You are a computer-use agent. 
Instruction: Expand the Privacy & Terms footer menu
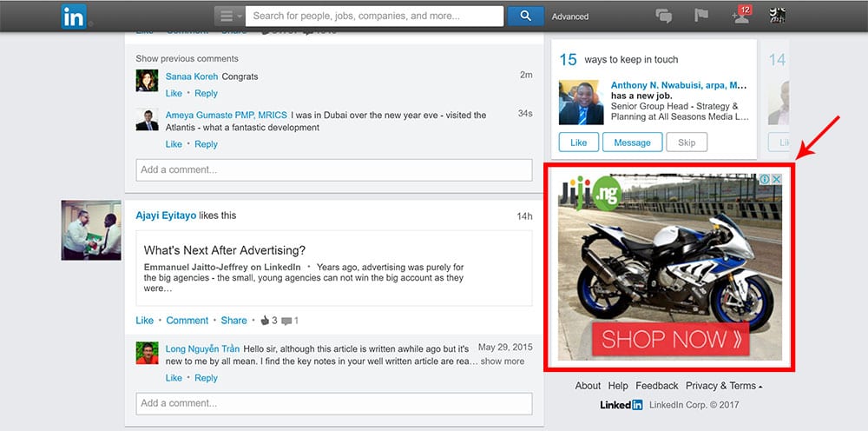point(724,386)
